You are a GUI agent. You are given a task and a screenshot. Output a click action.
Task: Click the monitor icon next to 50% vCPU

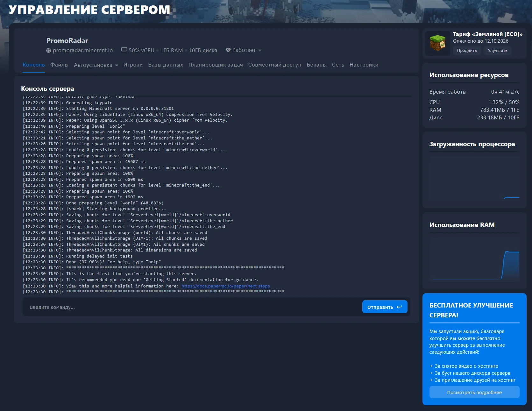pos(124,50)
